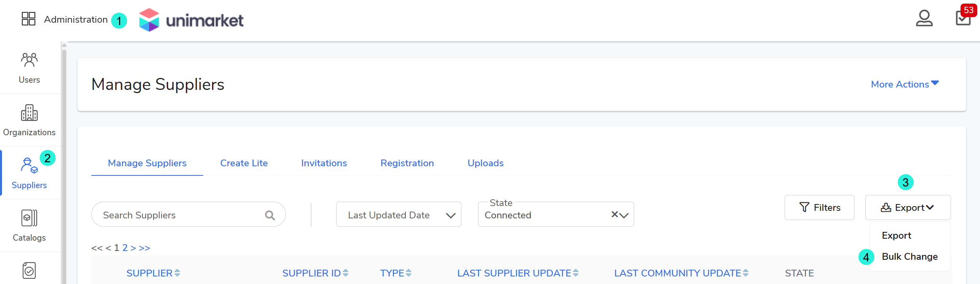
Task: Click the Filters button
Action: point(819,208)
